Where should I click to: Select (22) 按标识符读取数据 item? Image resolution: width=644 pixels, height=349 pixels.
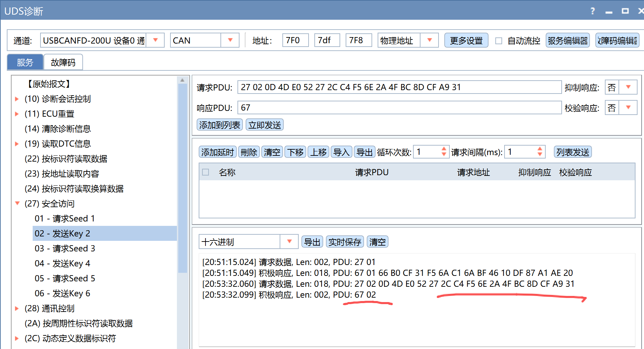point(66,159)
